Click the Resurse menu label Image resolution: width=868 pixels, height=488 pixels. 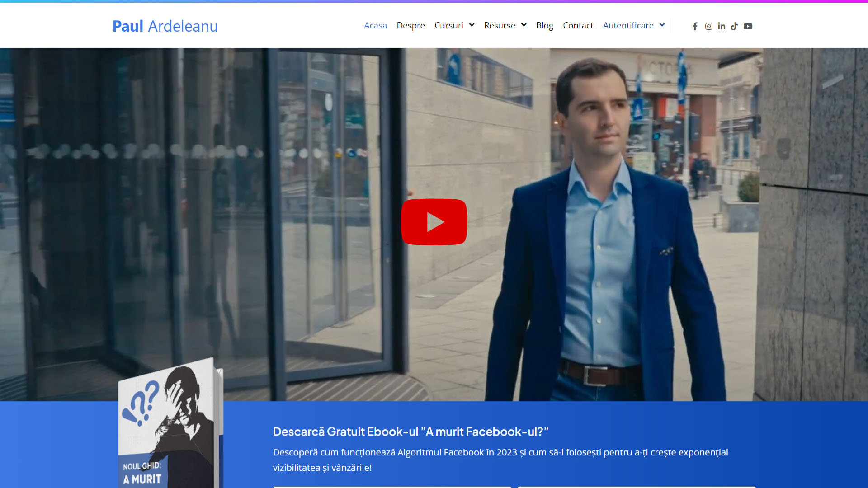pyautogui.click(x=499, y=25)
